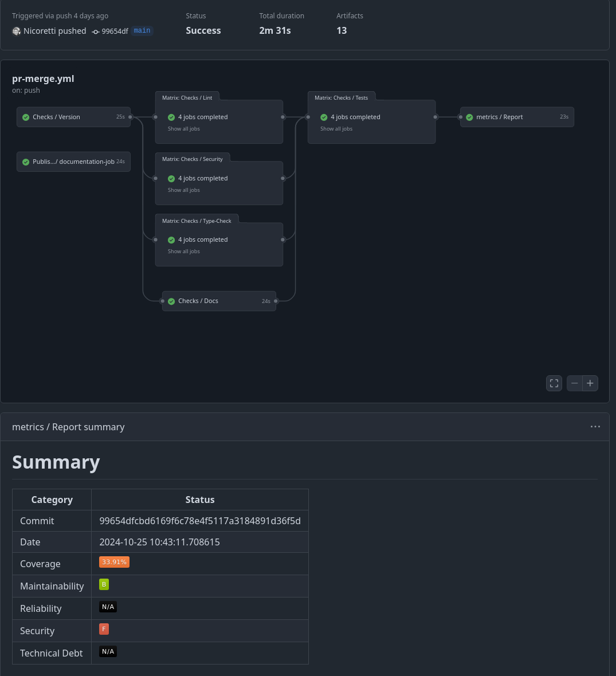Click the Matrix: Checks / Tests tab label
The image size is (616, 676).
coord(341,98)
